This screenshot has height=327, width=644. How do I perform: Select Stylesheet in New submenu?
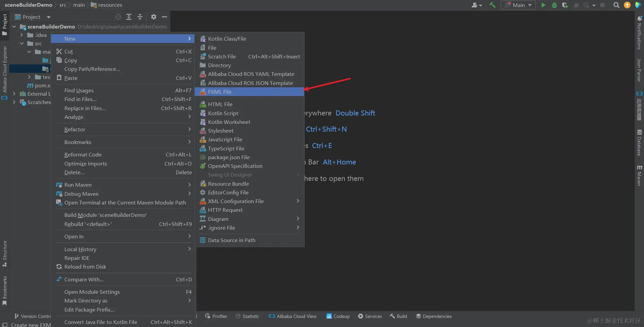coord(249,131)
